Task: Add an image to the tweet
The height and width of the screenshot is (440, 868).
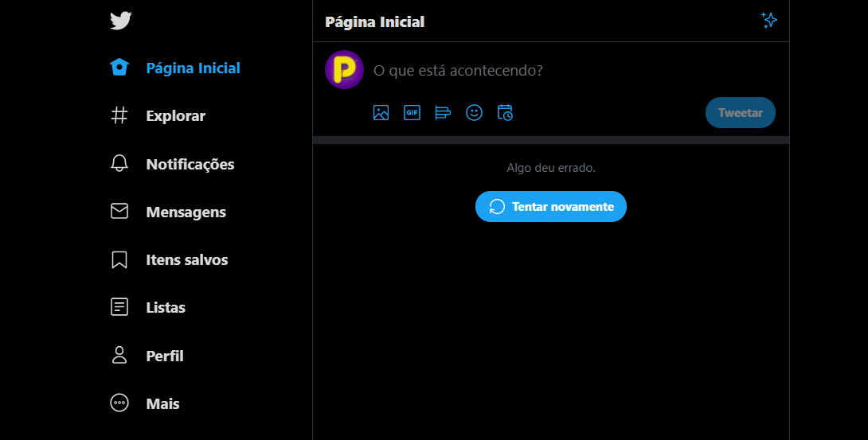Action: pos(381,113)
